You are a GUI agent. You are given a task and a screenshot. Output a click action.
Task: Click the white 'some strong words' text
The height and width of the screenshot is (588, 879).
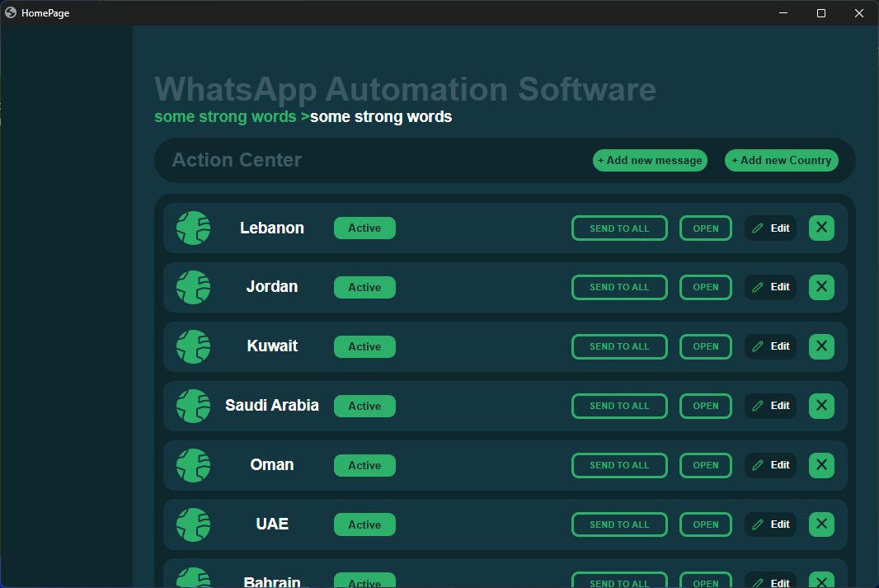click(381, 116)
